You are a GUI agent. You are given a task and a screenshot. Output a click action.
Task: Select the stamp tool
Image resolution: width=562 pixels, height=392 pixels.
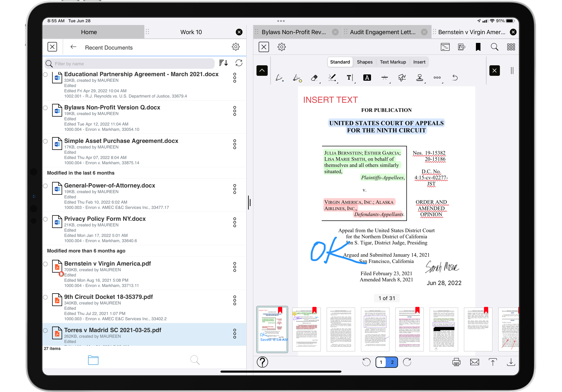(x=420, y=78)
